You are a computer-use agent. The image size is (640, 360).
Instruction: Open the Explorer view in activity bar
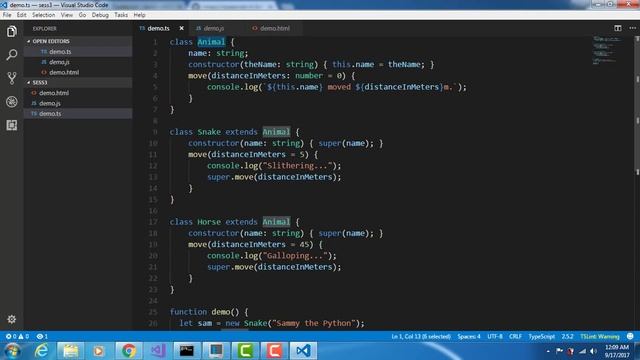(x=11, y=31)
